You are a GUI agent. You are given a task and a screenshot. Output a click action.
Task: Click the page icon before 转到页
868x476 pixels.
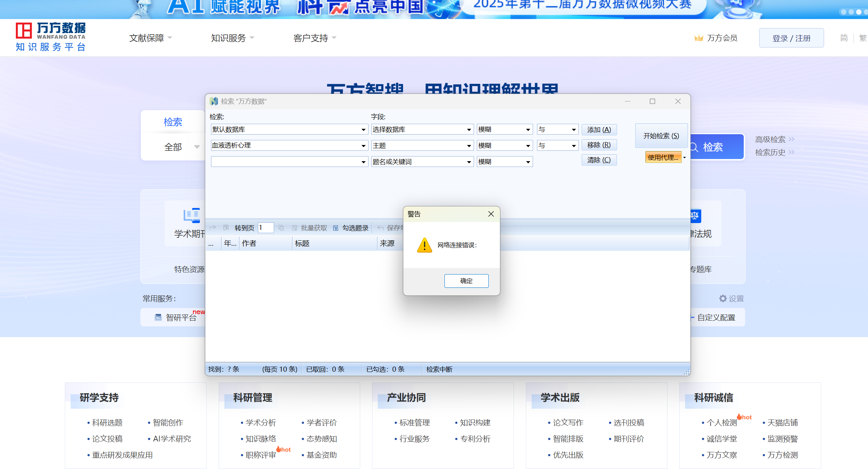tap(226, 228)
